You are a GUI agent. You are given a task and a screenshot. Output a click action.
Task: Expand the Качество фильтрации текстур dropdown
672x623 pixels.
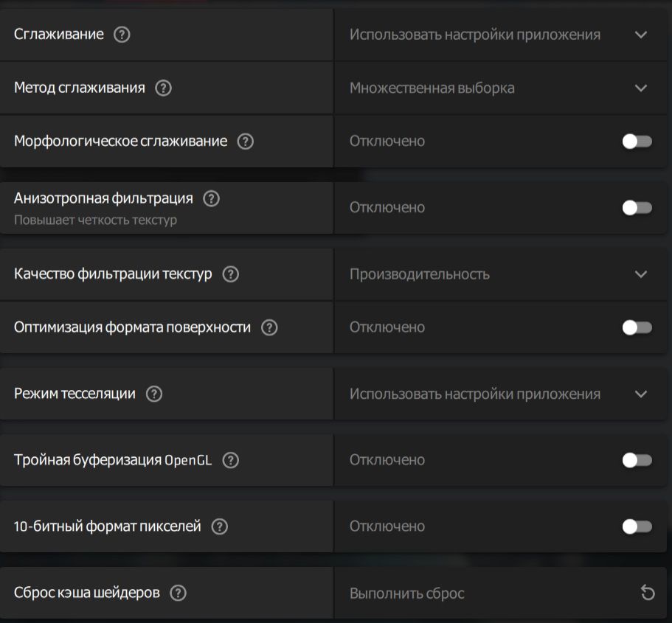640,274
